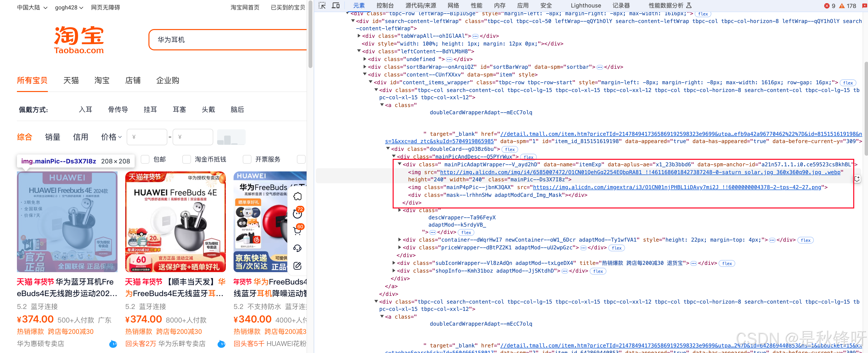Collapse the content_items_wrapper div node
868x353 pixels.
pyautogui.click(x=371, y=82)
